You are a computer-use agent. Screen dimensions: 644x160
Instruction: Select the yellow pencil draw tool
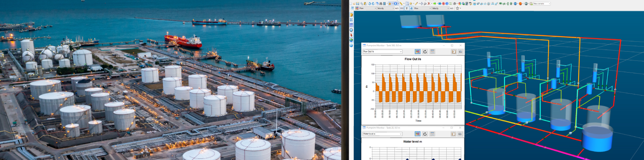click(x=416, y=4)
